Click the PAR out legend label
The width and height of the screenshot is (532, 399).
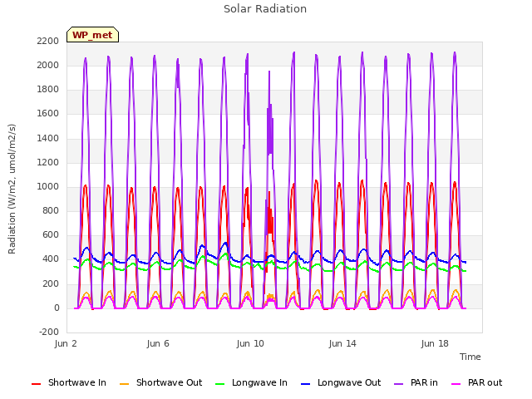485,382
